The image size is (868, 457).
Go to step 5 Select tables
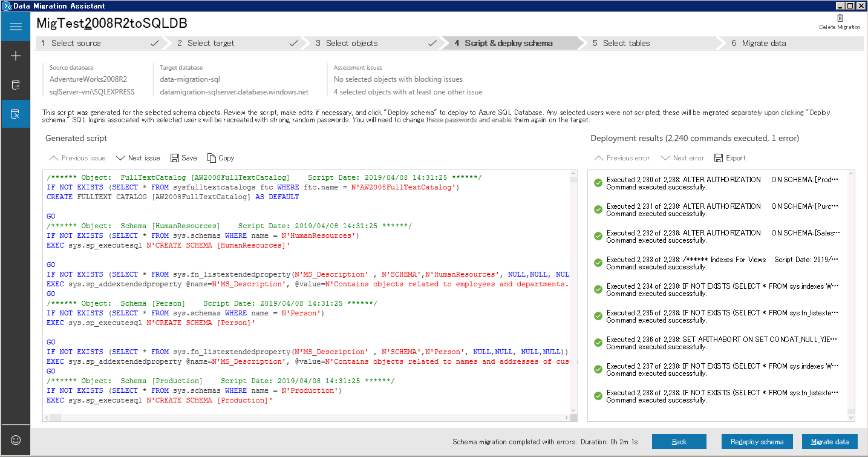click(x=650, y=43)
